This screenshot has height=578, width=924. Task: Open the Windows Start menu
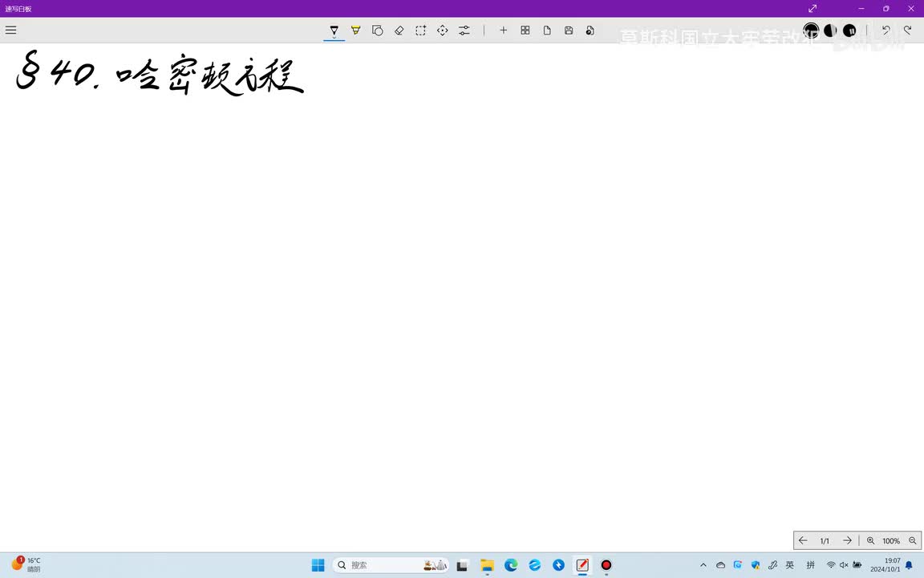pyautogui.click(x=318, y=565)
